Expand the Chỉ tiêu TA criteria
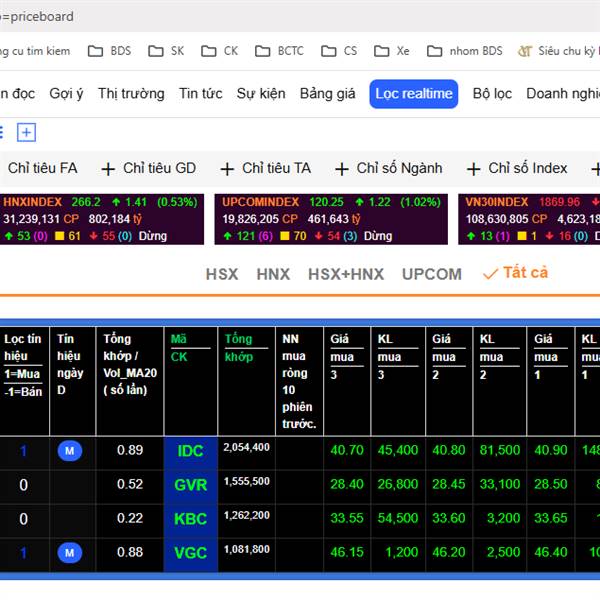Image resolution: width=600 pixels, height=600 pixels. pos(266,168)
